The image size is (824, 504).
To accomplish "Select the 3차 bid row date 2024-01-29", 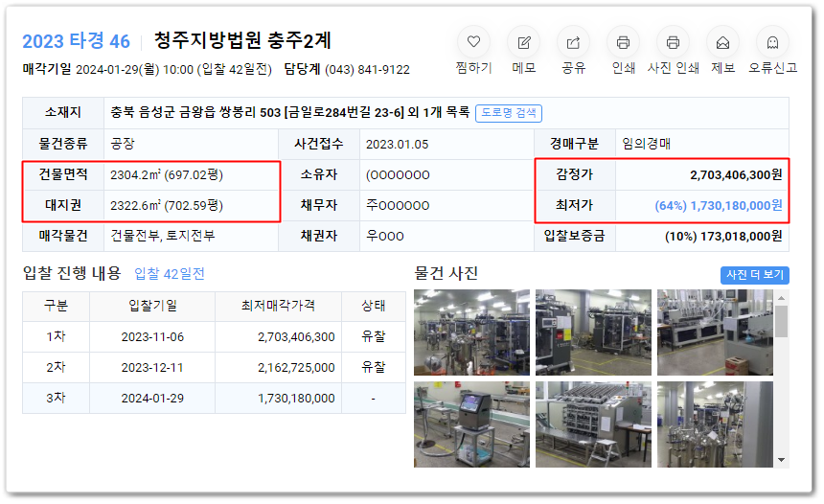I will point(152,399).
